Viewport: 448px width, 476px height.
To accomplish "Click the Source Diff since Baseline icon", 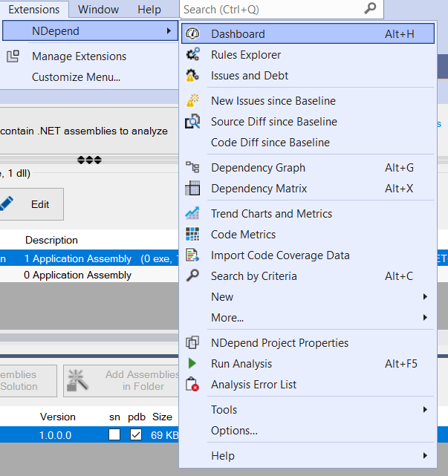I will [x=192, y=122].
